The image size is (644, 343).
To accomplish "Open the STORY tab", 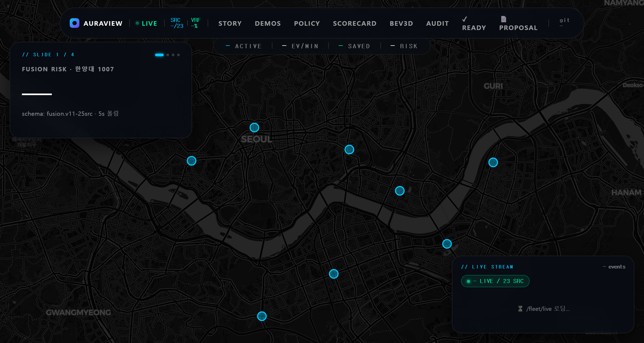I will tap(230, 24).
